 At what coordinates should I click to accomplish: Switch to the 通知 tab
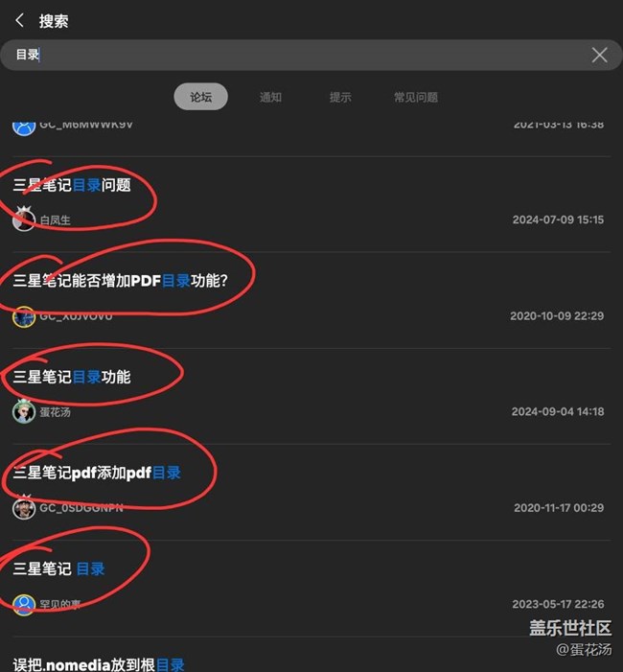(x=270, y=97)
